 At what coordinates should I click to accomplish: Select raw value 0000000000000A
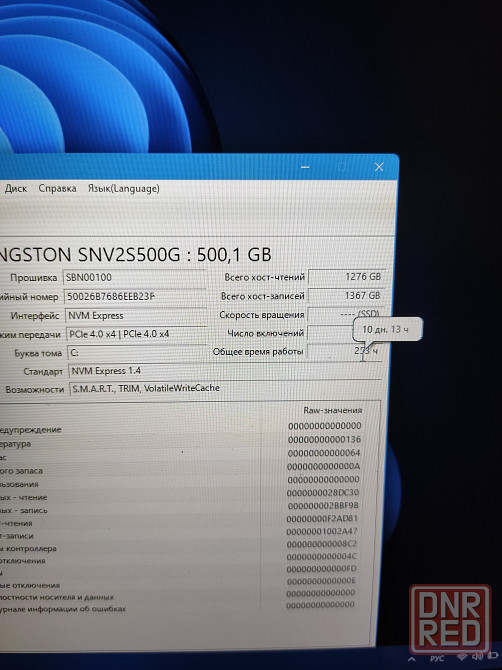[x=323, y=466]
